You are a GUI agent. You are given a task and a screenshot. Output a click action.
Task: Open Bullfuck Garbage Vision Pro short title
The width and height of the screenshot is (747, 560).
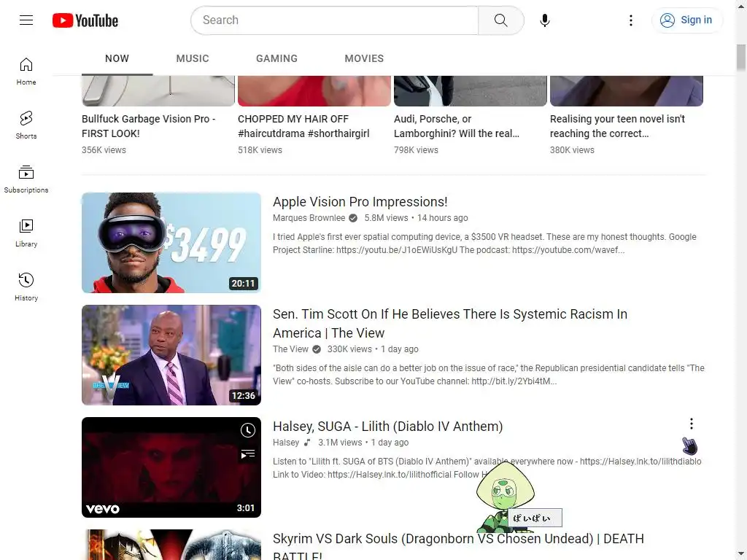(x=149, y=126)
